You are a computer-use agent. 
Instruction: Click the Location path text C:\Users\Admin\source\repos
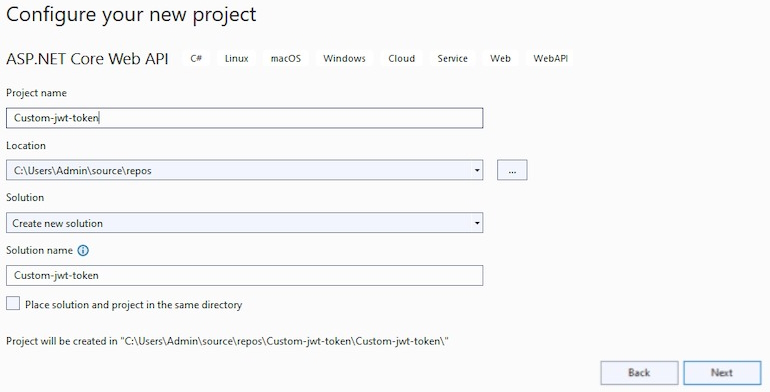pyautogui.click(x=82, y=170)
